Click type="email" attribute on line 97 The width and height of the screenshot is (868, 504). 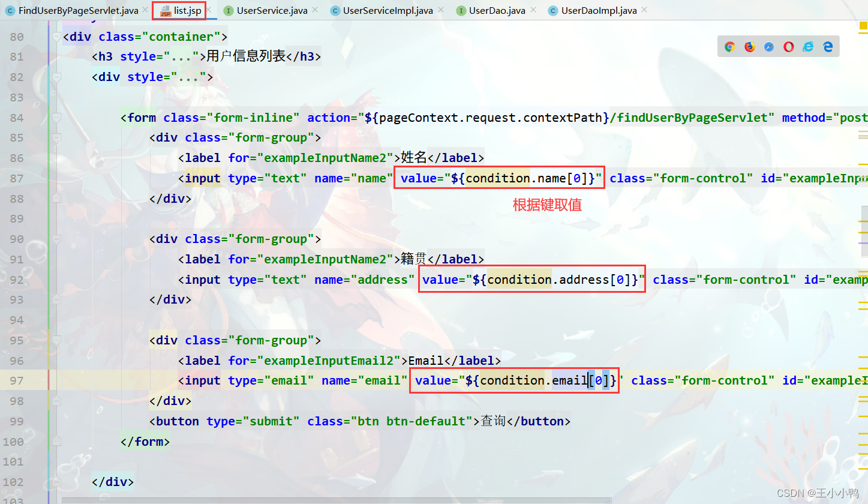point(271,380)
